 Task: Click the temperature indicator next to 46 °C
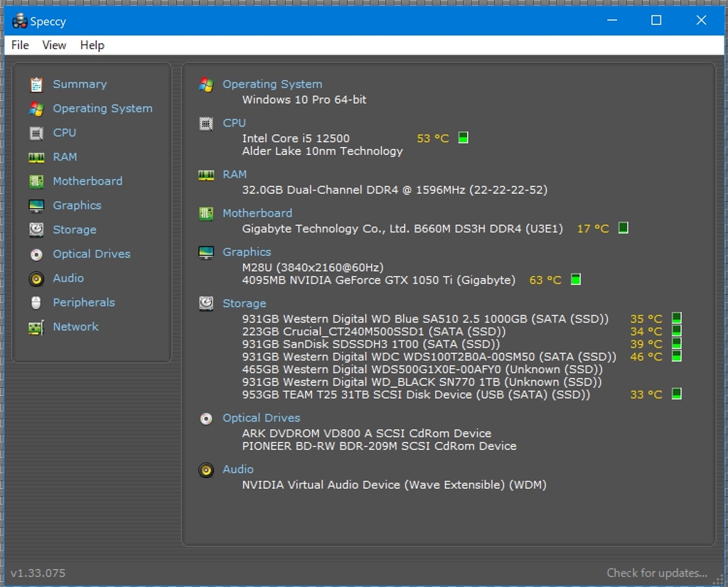click(x=677, y=356)
